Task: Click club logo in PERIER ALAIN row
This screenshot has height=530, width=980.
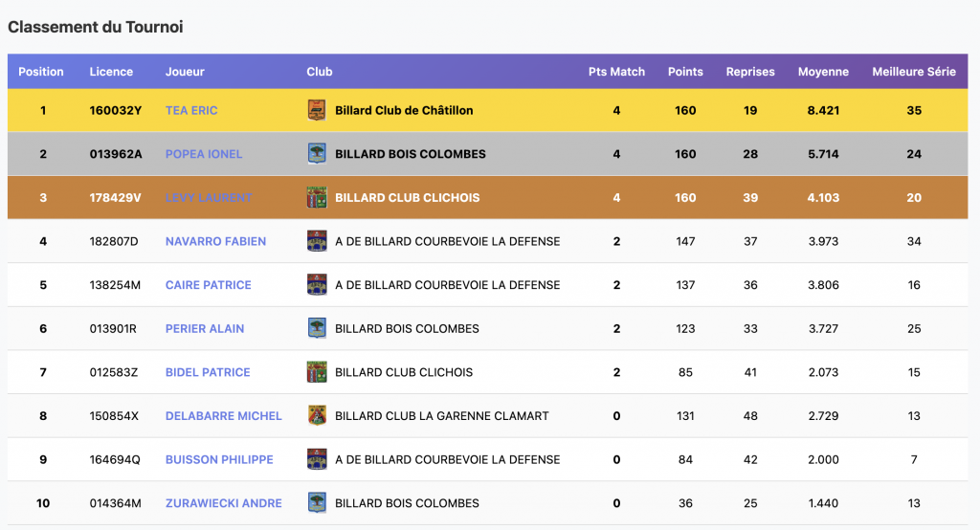Action: pos(317,329)
